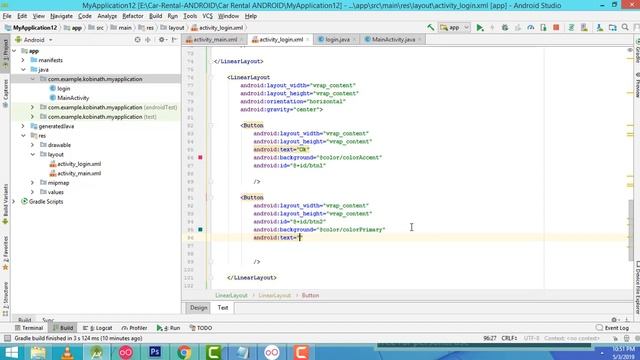Viewport: 640px width, 360px height.
Task: Open the Build Variants side panel
Action: [5, 204]
